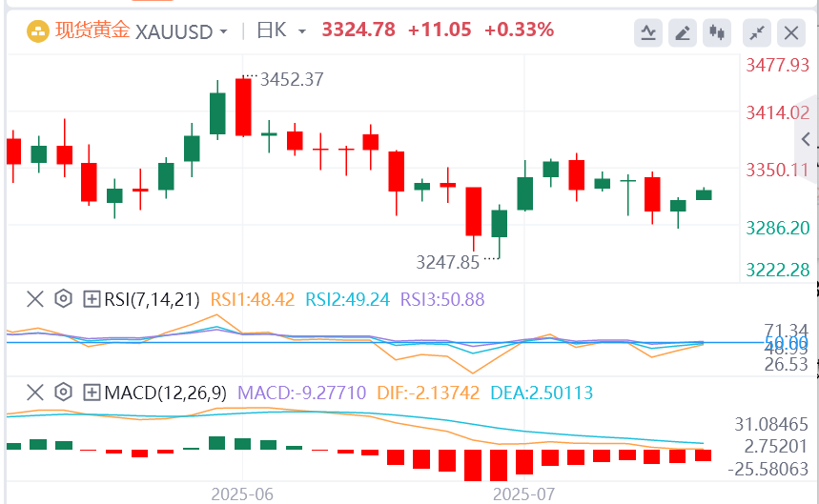Activate the pencil drawing tool
This screenshot has height=504, width=819.
tap(683, 33)
